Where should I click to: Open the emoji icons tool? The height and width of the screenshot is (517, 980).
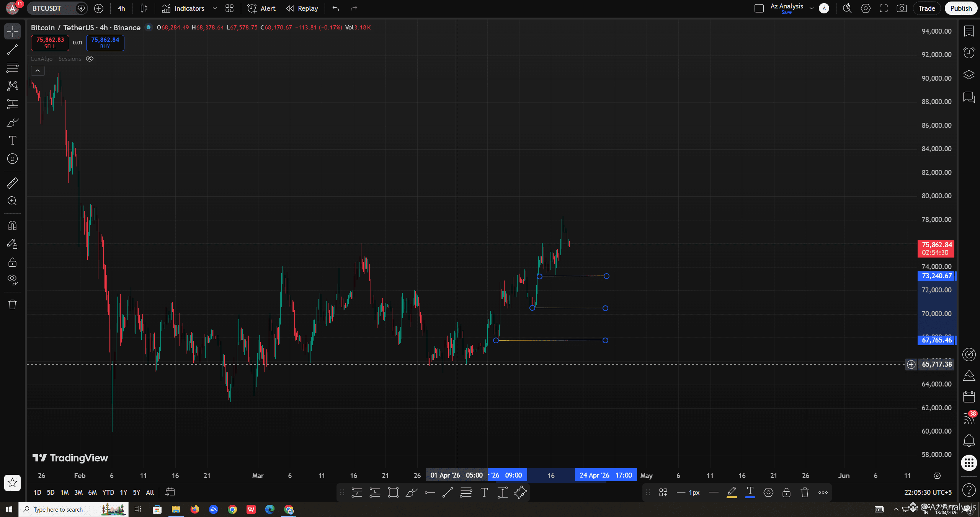point(12,159)
